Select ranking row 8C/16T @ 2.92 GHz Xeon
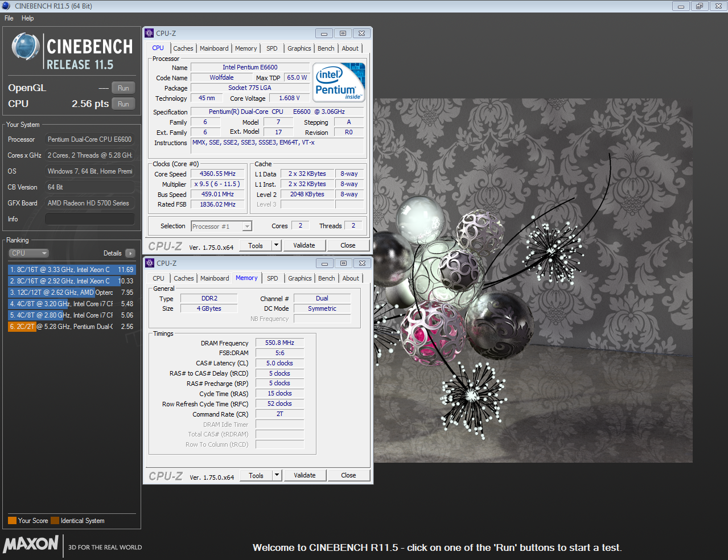728x560 pixels. coord(72,281)
